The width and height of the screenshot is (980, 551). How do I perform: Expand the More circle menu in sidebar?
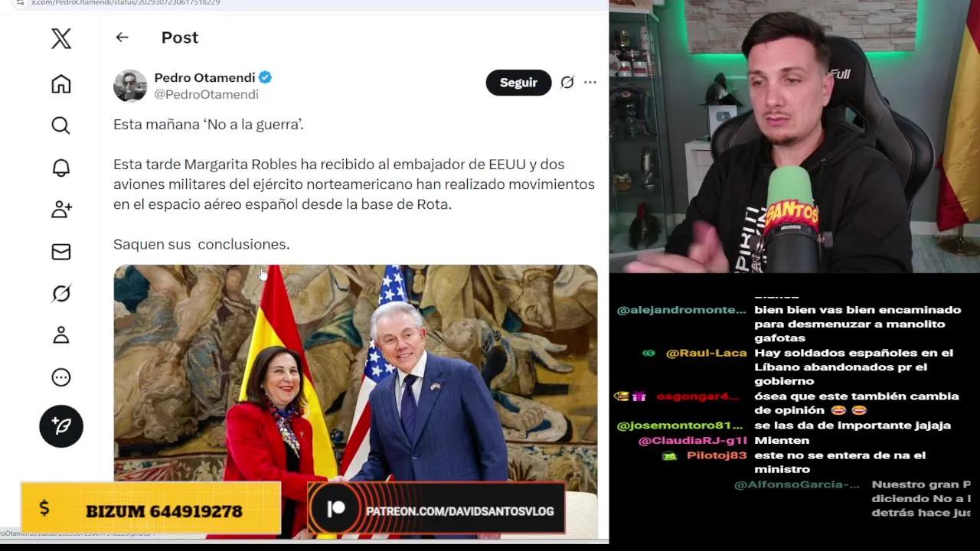pos(61,377)
